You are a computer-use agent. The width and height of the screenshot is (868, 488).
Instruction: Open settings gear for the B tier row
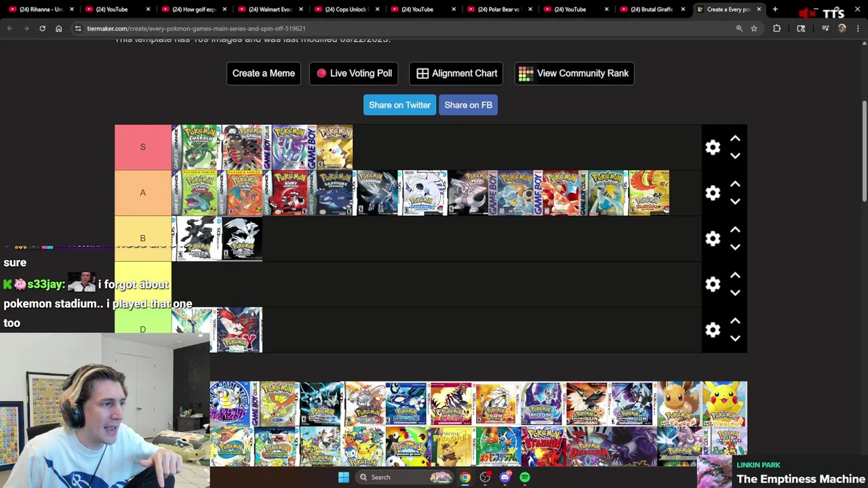point(713,239)
